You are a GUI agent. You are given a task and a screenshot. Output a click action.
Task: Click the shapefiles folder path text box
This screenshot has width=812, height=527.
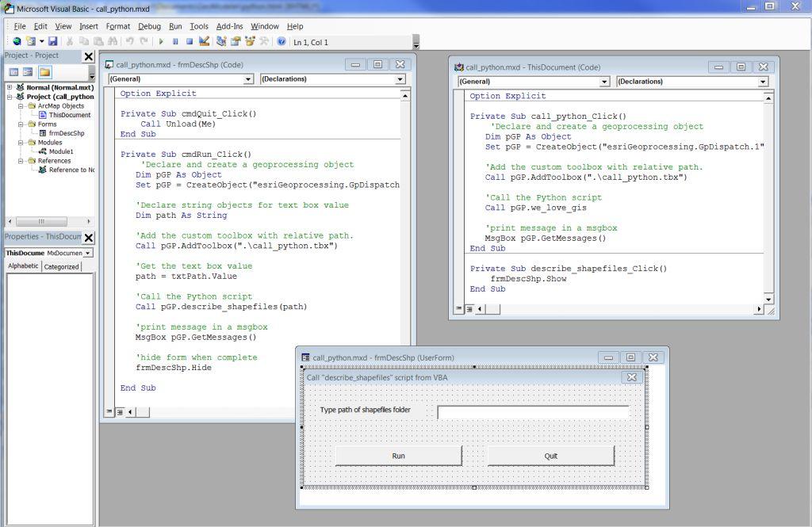(x=533, y=411)
